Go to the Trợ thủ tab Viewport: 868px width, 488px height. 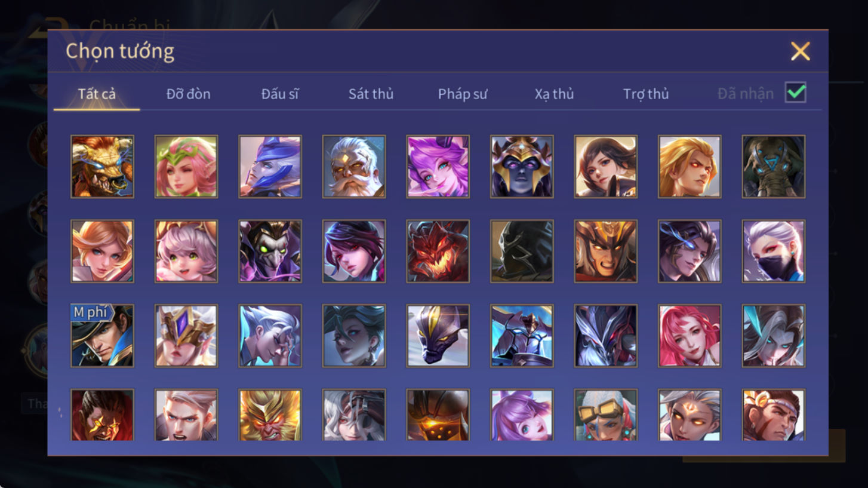(x=646, y=94)
